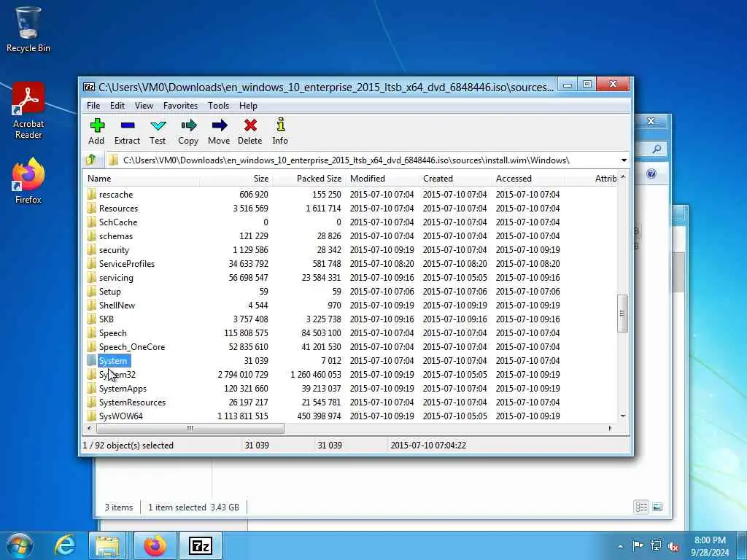Click the Explorer window help icon
747x560 pixels.
(x=651, y=174)
